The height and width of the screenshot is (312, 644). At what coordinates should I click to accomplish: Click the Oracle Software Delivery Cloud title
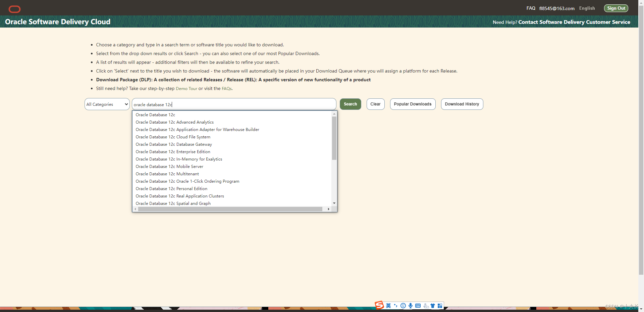[58, 21]
